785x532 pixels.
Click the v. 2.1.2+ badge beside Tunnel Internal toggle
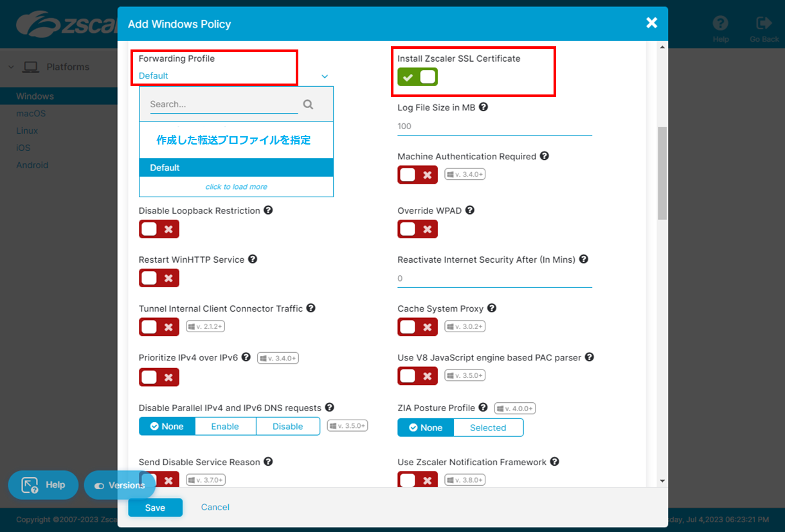pos(206,326)
